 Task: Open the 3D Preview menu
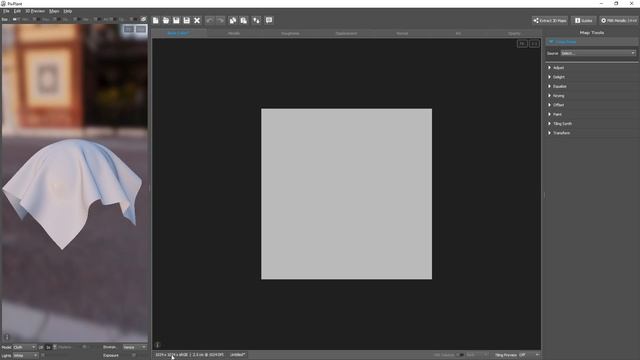(35, 11)
